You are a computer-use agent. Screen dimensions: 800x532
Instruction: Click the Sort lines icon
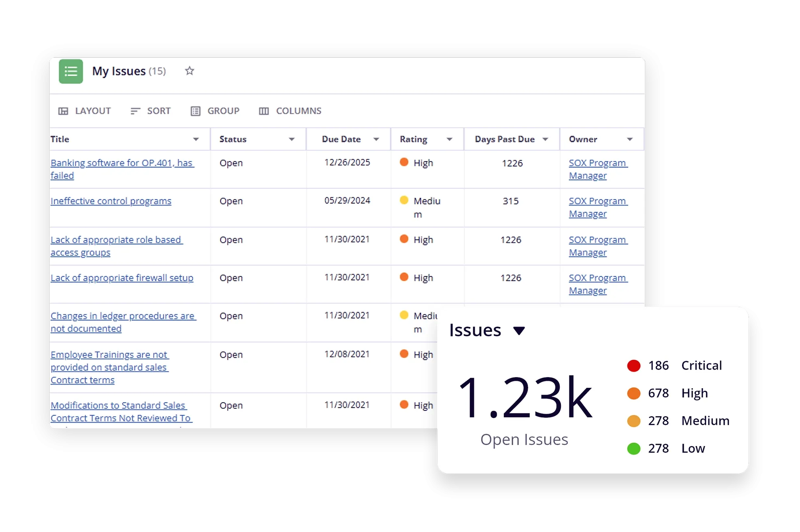pyautogui.click(x=135, y=111)
